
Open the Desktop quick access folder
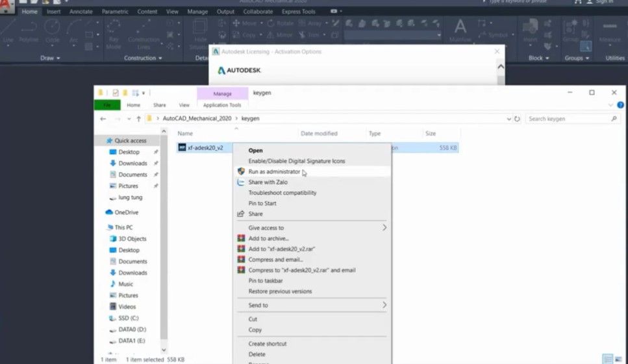point(129,152)
